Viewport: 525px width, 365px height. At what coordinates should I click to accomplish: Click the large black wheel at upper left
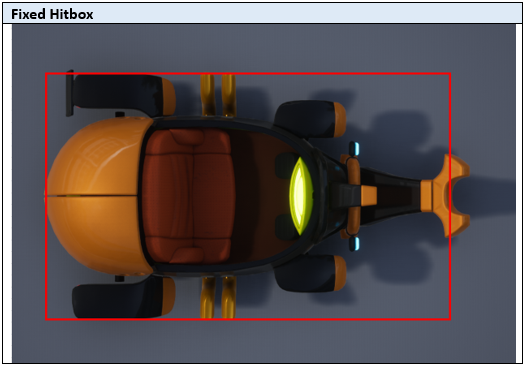[x=124, y=95]
